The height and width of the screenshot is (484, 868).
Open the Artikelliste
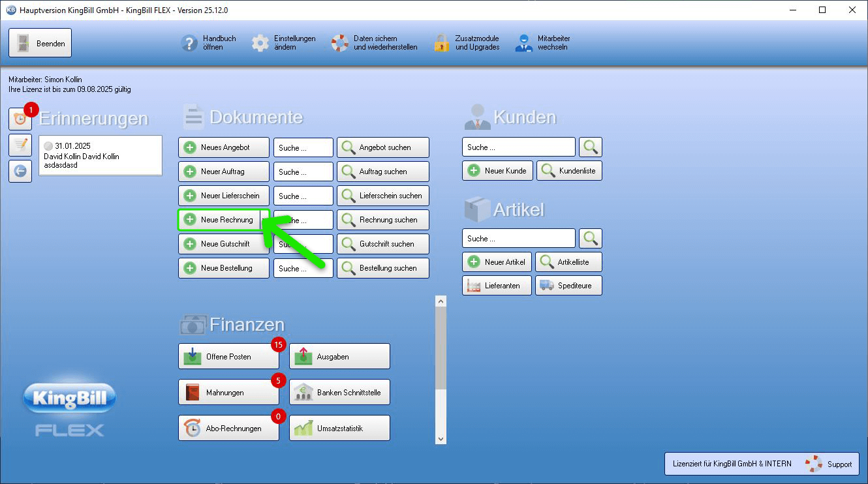point(569,262)
